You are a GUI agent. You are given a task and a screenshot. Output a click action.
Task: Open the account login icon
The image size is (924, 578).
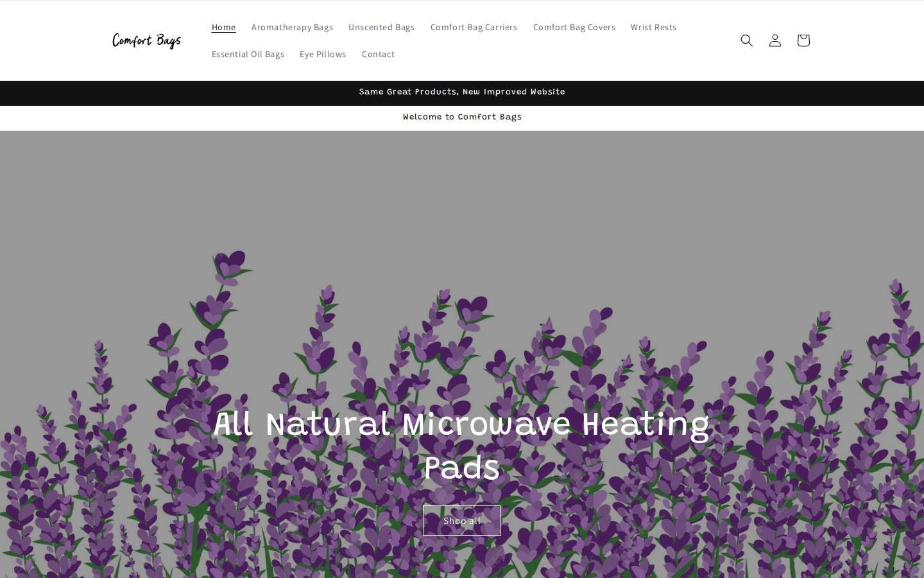click(x=774, y=40)
